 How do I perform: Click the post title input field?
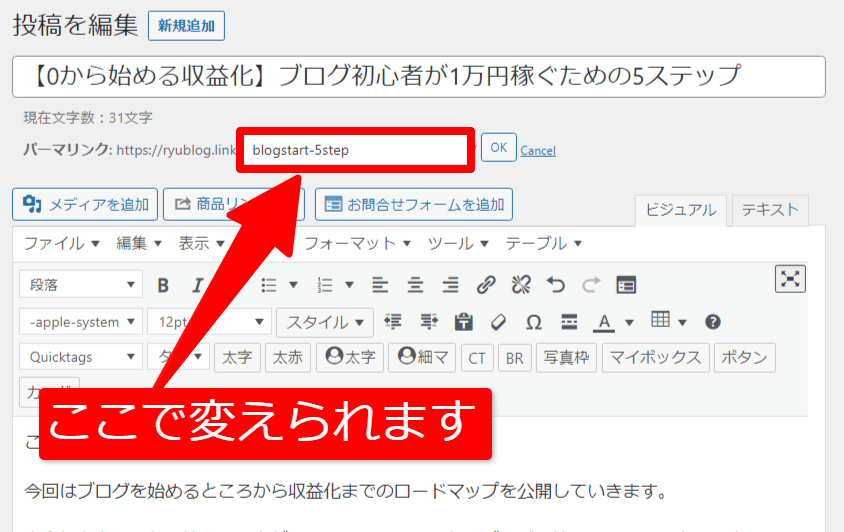[419, 76]
